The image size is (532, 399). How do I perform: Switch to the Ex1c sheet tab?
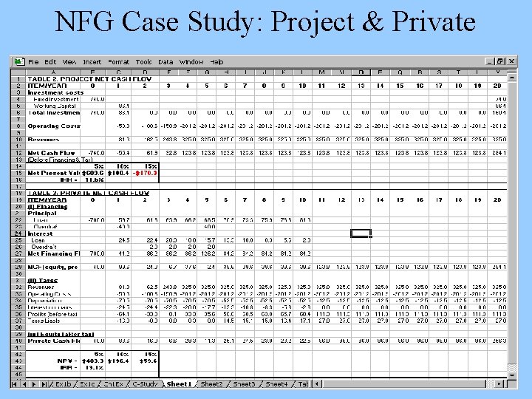point(87,384)
